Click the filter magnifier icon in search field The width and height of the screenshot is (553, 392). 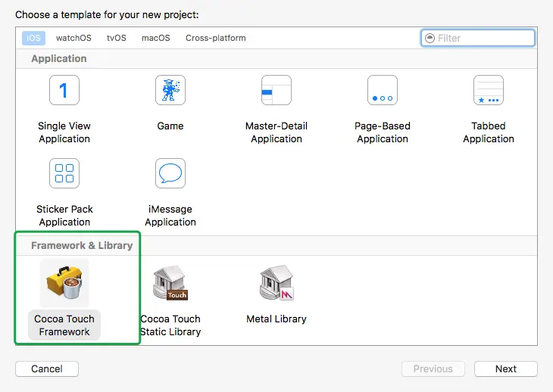pos(430,38)
